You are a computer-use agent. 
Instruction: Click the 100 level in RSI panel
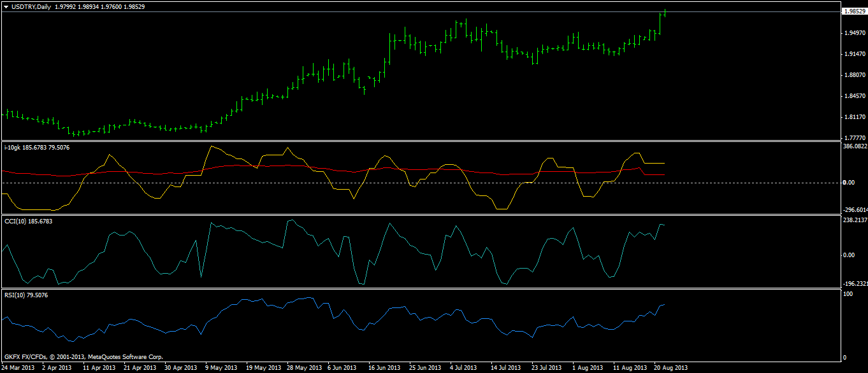click(x=848, y=294)
